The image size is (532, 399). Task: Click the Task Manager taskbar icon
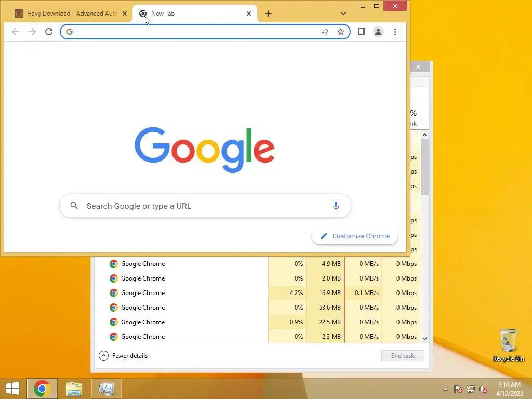pos(107,389)
